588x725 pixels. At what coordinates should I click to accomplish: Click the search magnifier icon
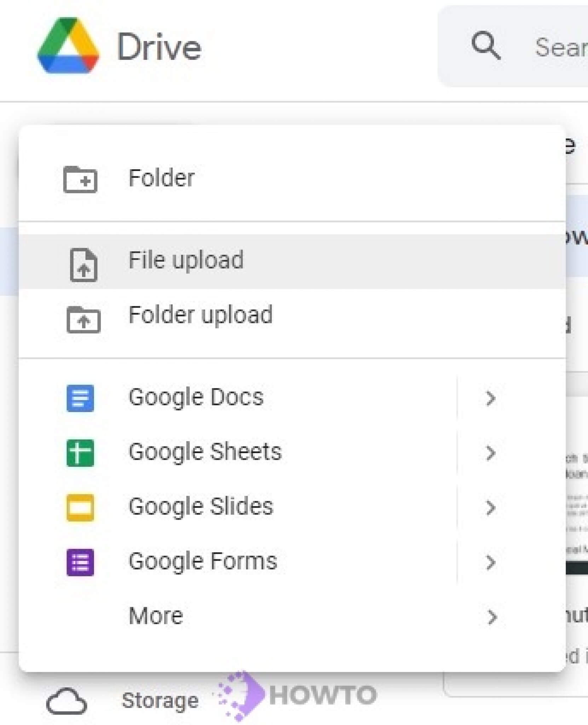(x=486, y=46)
